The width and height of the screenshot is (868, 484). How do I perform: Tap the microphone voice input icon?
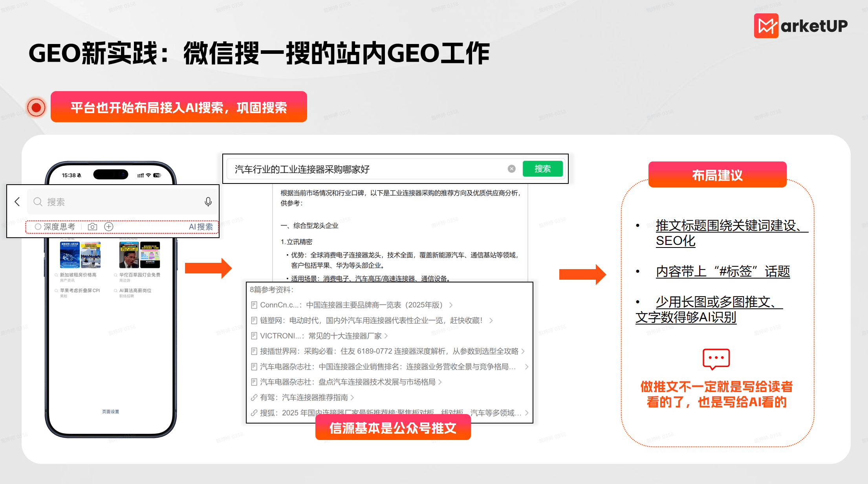208,202
